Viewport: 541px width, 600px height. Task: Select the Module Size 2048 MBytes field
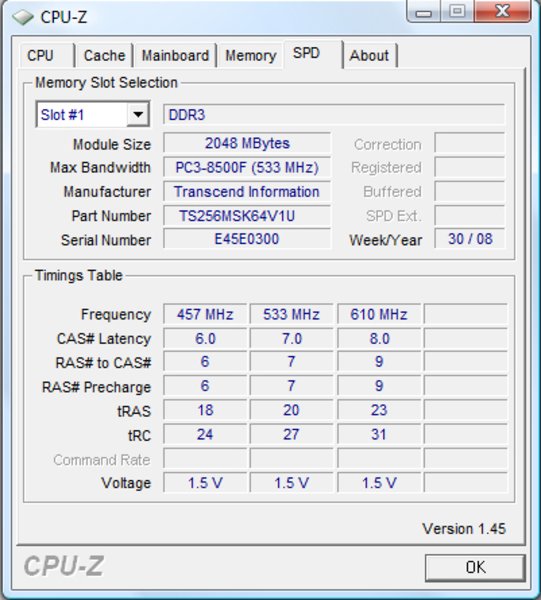click(x=247, y=143)
